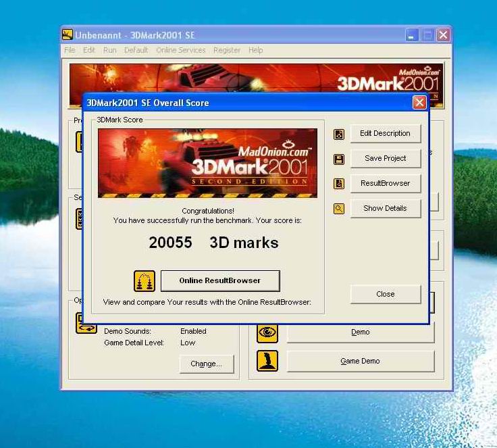The image size is (497, 448).
Task: Open the Default menu
Action: point(136,50)
